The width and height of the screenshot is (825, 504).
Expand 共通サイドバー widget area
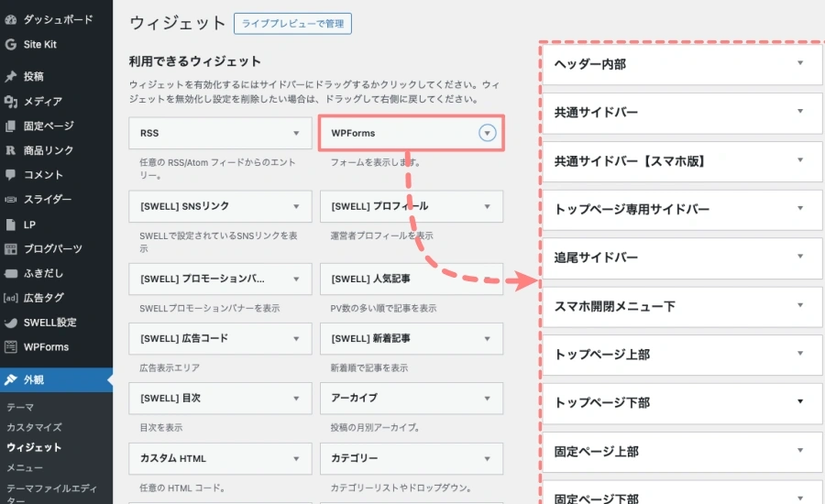click(x=800, y=112)
